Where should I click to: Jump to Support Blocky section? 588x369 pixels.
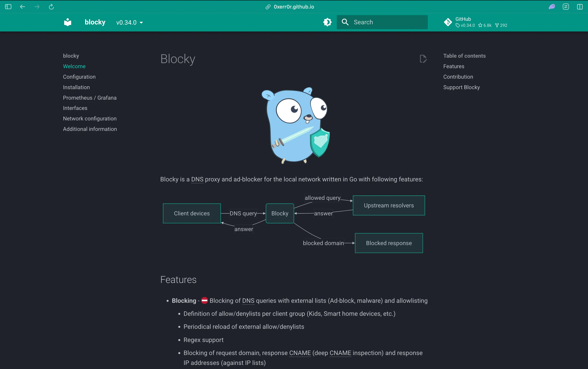tap(461, 87)
